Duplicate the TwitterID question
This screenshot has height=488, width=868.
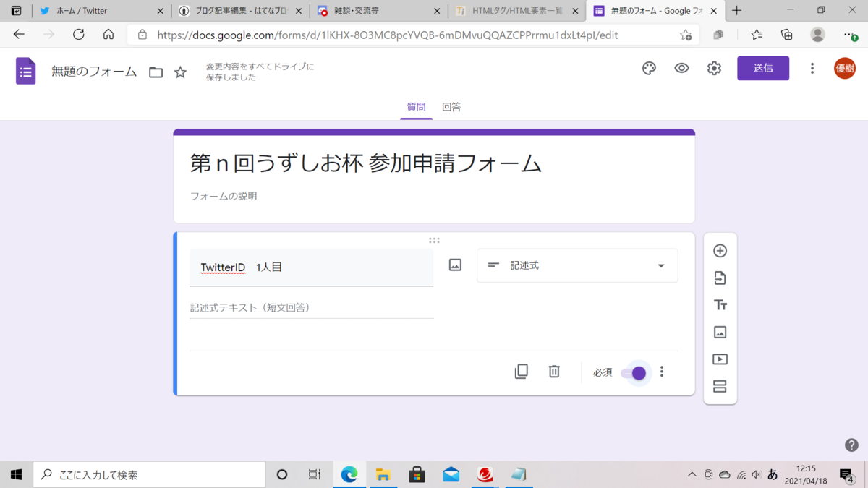[521, 371]
